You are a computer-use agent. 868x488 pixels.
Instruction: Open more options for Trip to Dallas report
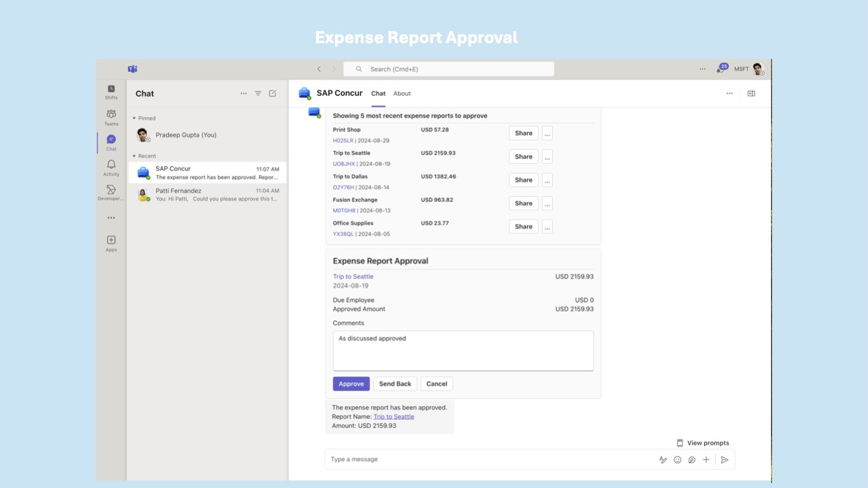click(x=547, y=180)
